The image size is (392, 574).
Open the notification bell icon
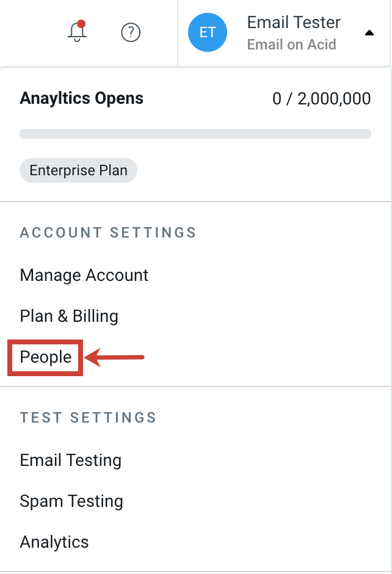pos(76,33)
